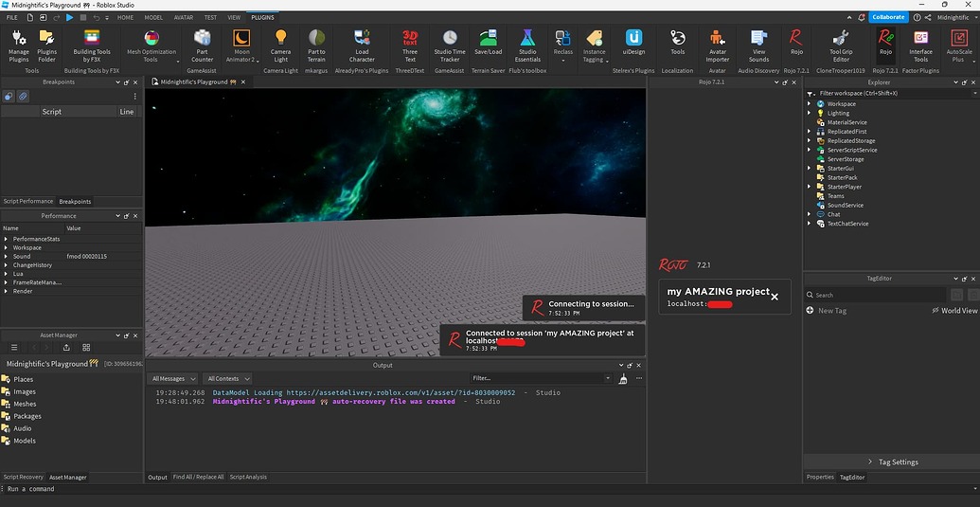Click the Collaborate button
The width and height of the screenshot is (980, 507).
coord(888,17)
